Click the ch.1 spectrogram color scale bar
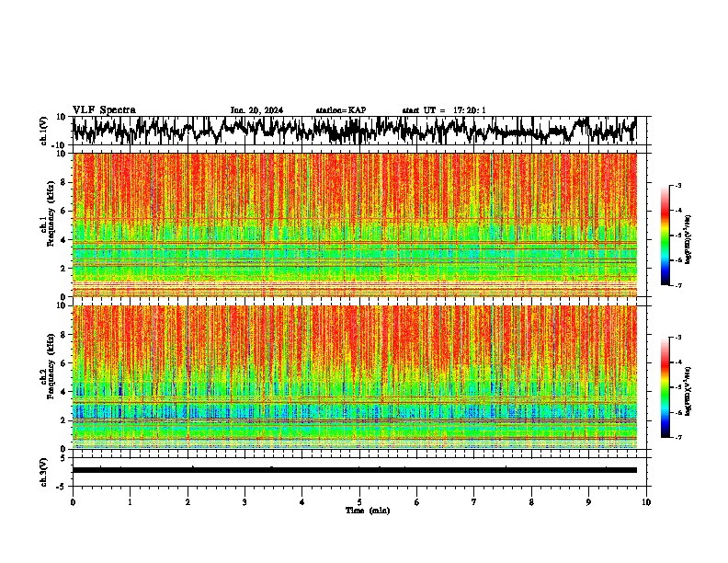This screenshot has width=728, height=563. pyautogui.click(x=665, y=236)
